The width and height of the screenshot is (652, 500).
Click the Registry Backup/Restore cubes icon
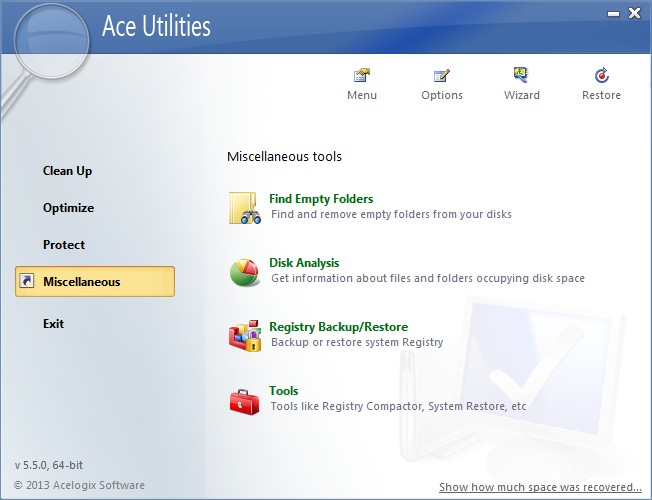pyautogui.click(x=245, y=336)
